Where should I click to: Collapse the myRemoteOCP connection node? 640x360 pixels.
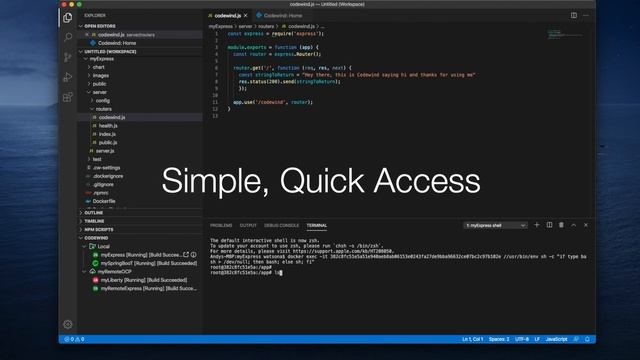coord(84,271)
